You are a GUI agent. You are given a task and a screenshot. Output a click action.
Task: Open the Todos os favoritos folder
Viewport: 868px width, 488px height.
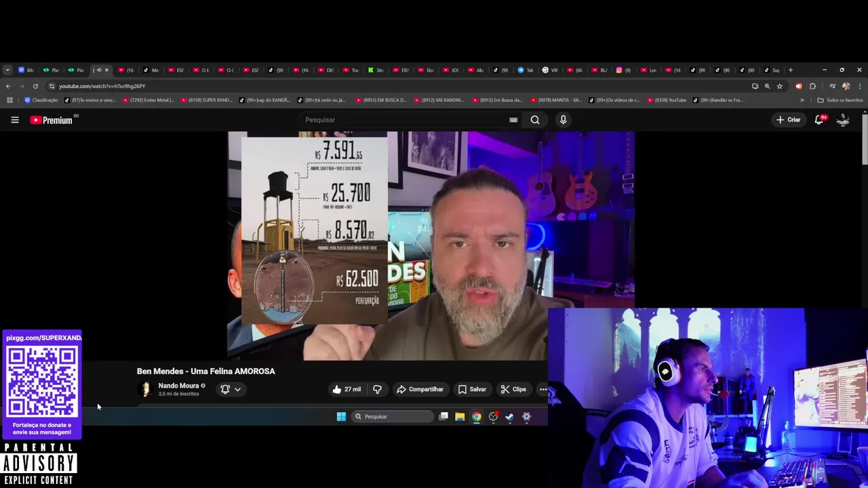pos(840,100)
